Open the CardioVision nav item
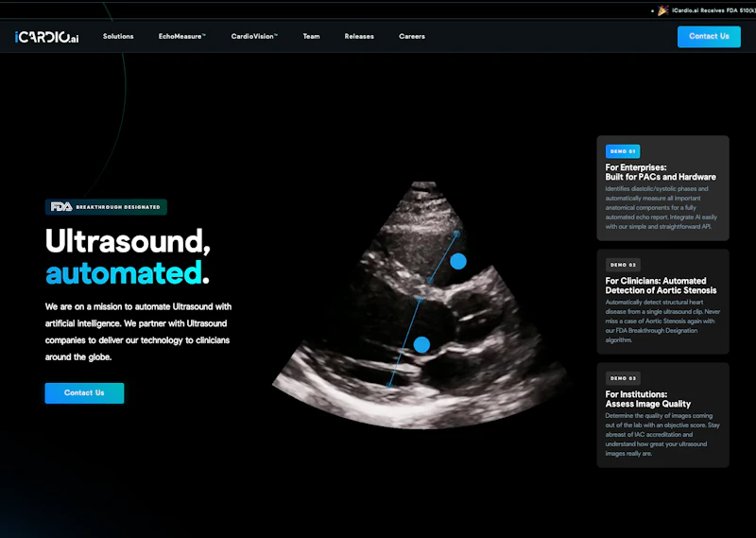756x538 pixels. coord(254,36)
